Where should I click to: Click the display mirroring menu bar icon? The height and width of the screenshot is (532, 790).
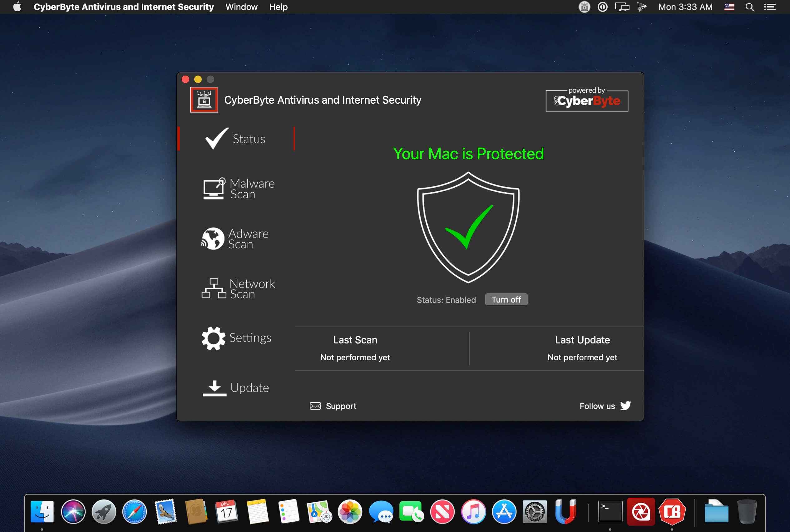point(622,7)
